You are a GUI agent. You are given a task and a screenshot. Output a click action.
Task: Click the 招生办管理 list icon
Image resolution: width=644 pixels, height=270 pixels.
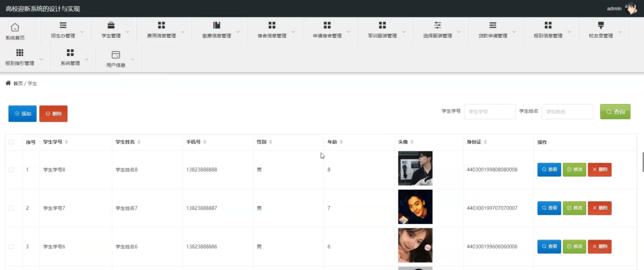[x=63, y=25]
